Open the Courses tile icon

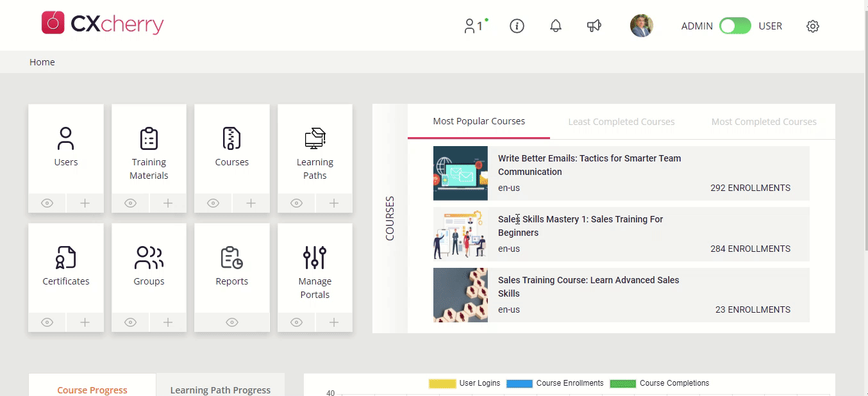tap(231, 139)
